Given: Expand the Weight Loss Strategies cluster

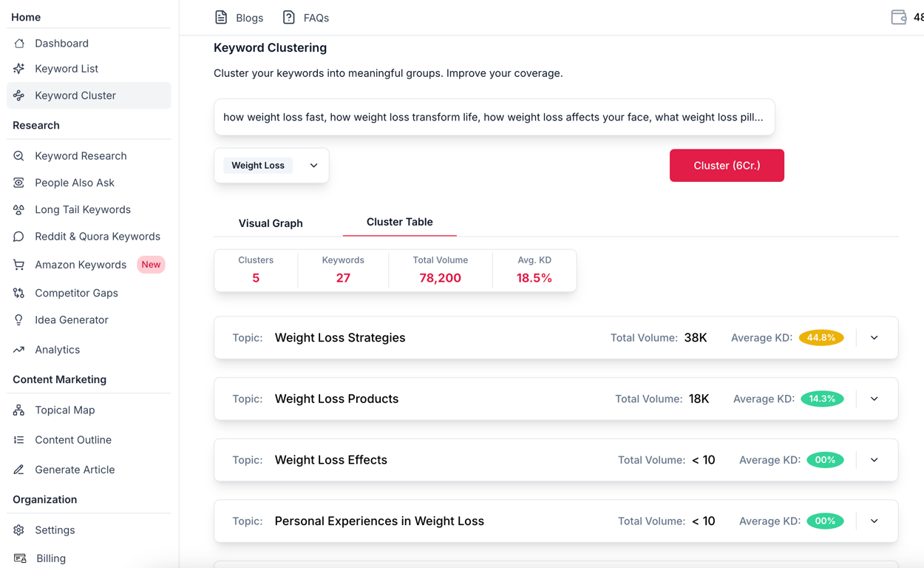Looking at the screenshot, I should coord(874,337).
